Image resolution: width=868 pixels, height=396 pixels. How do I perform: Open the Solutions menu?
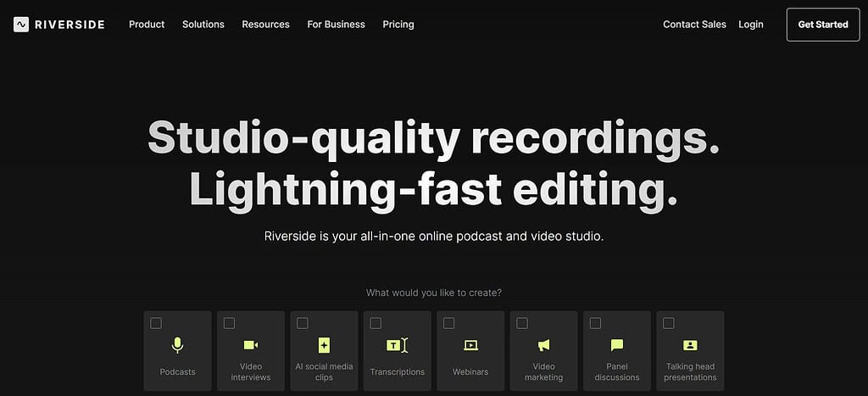point(203,25)
